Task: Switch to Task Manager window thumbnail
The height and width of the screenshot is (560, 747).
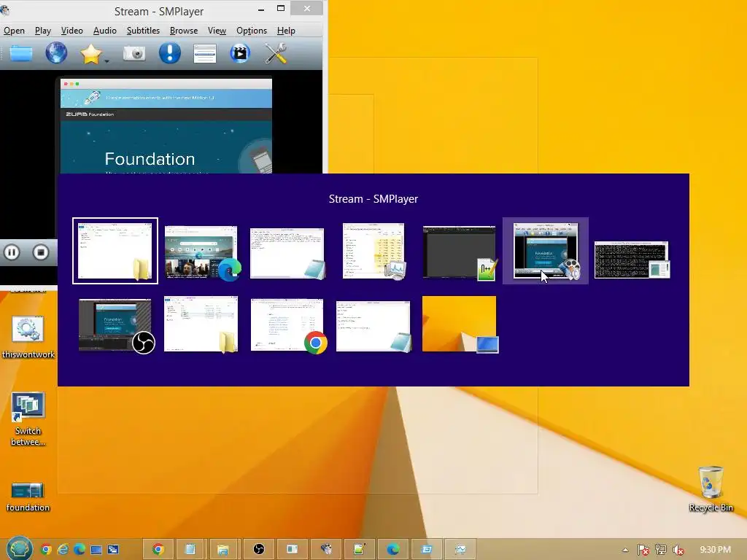Action: coord(373,251)
